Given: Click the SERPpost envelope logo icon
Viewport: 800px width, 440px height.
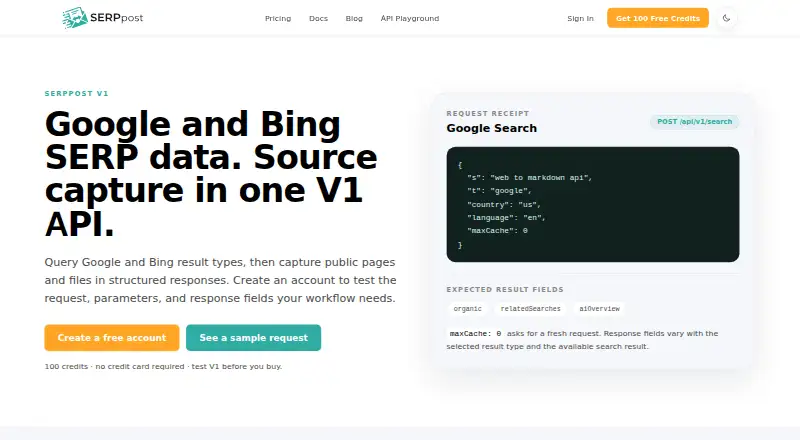Looking at the screenshot, I should [x=75, y=18].
